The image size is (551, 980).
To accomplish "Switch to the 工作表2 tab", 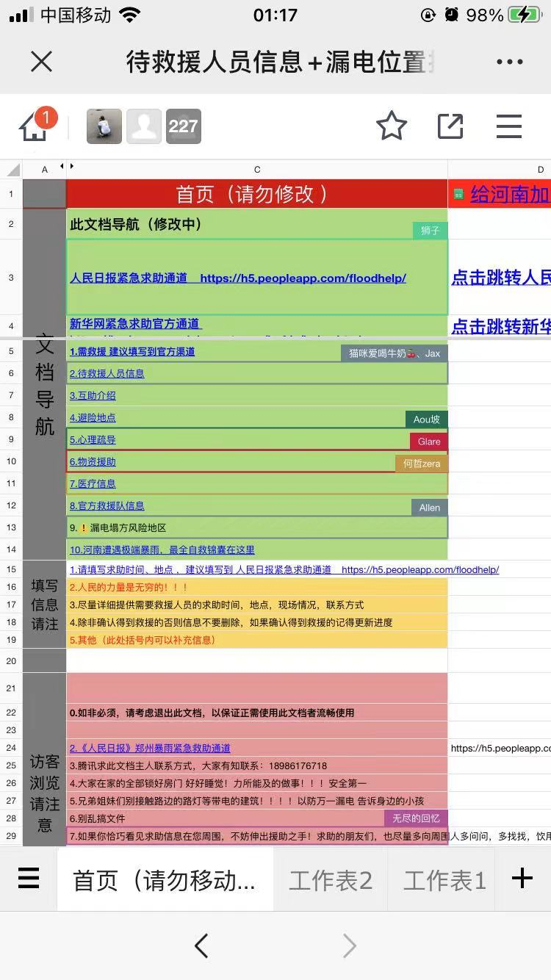I will click(331, 879).
